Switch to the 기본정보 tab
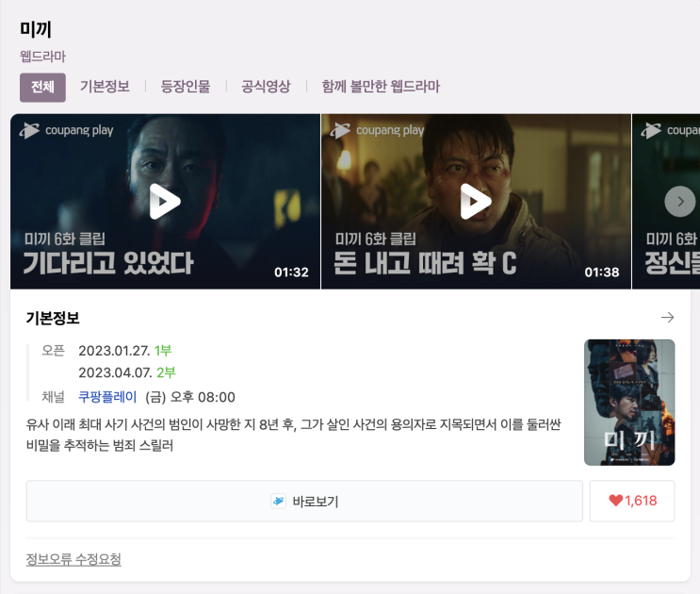The height and width of the screenshot is (594, 700). [x=105, y=86]
